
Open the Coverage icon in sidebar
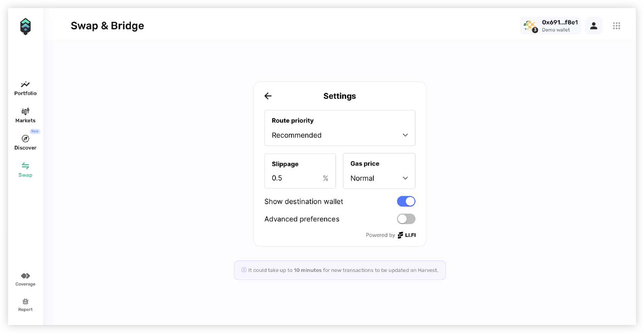pos(25,276)
